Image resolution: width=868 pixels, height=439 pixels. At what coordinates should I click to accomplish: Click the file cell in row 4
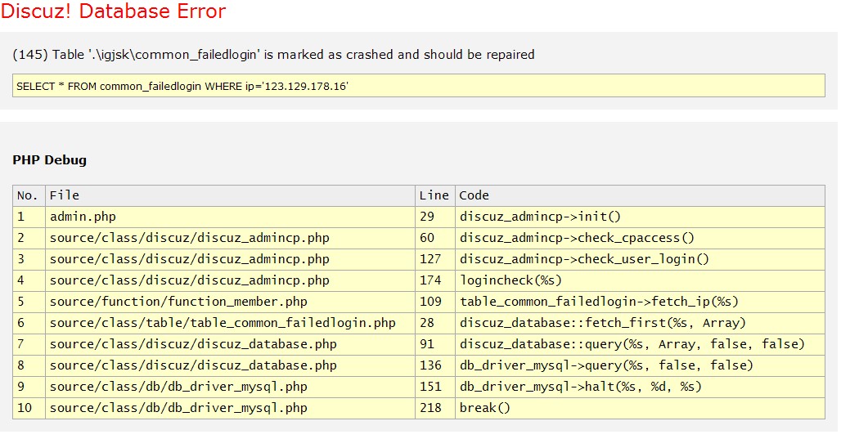pos(230,280)
